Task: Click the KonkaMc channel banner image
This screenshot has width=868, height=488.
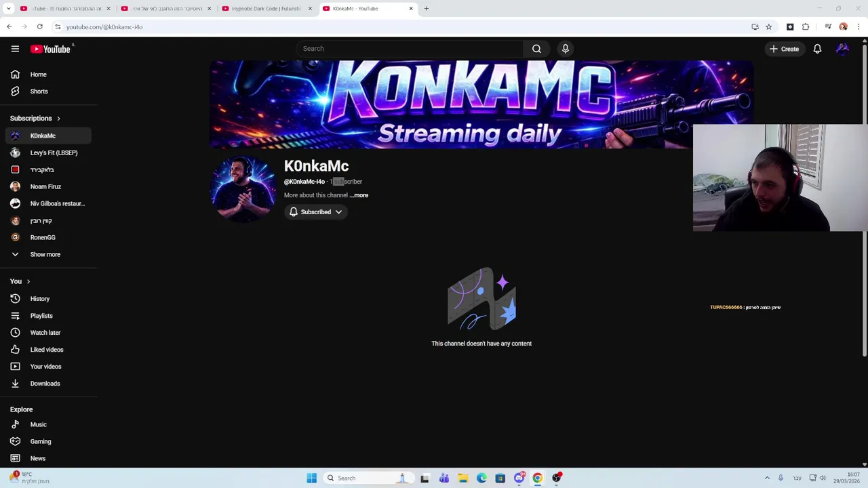Action: point(481,104)
